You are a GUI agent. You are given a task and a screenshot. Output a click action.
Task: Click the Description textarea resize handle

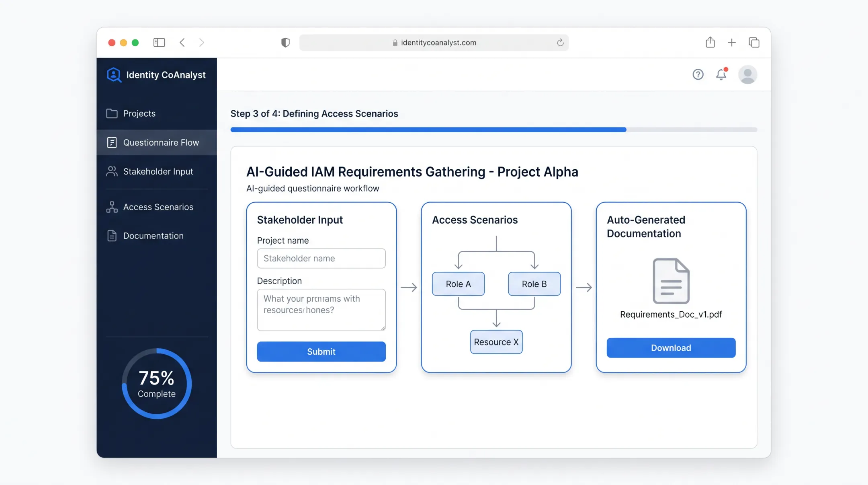383,328
